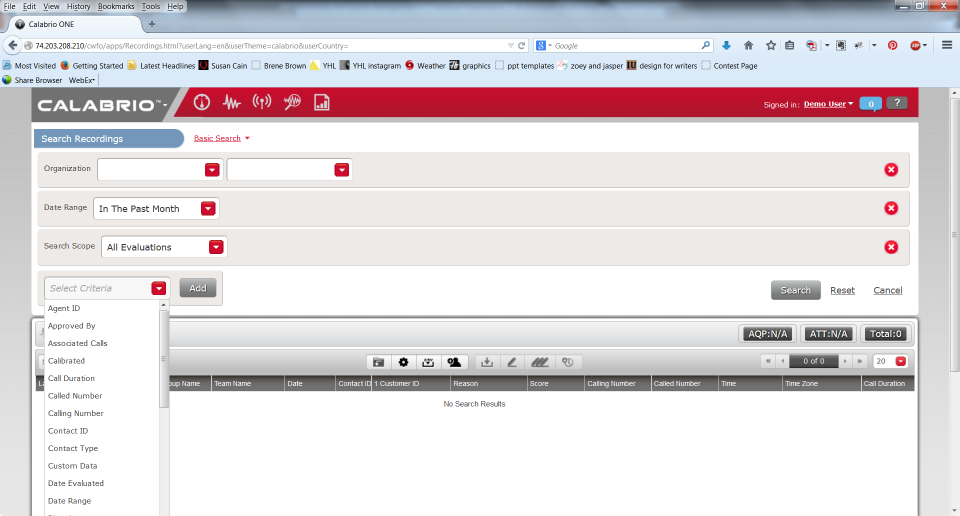Click the AQP:N/A button
Image resolution: width=960 pixels, height=516 pixels.
pos(768,334)
